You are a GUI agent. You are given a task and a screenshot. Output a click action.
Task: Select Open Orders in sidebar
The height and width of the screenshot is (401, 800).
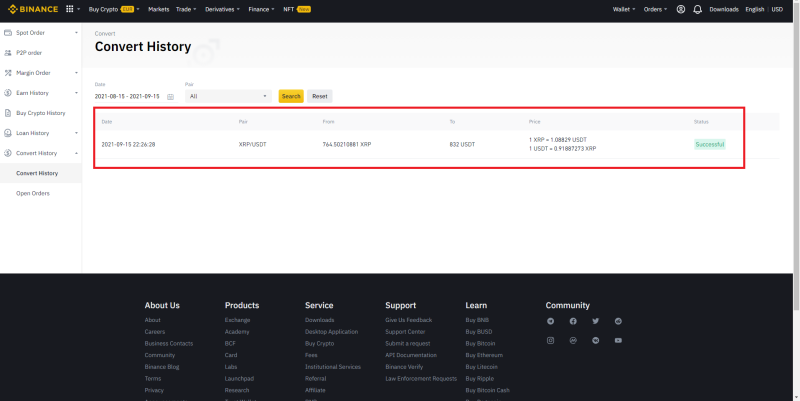click(33, 193)
